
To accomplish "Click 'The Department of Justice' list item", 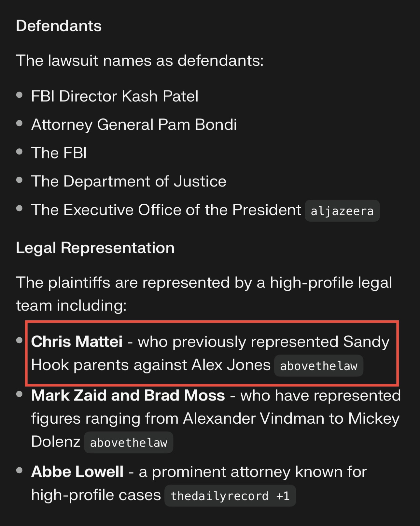I will tap(129, 181).
